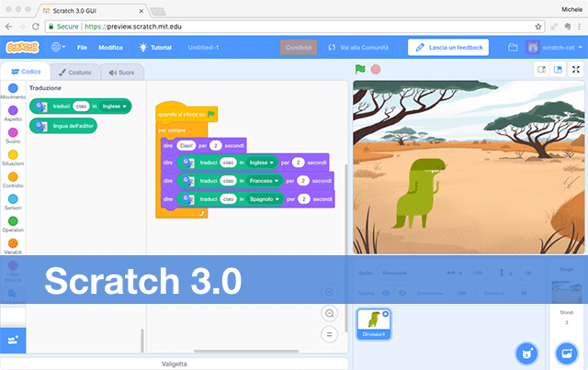Click the workspace vertical scrollbar
Image resolution: width=588 pixels, height=370 pixels.
tap(345, 247)
